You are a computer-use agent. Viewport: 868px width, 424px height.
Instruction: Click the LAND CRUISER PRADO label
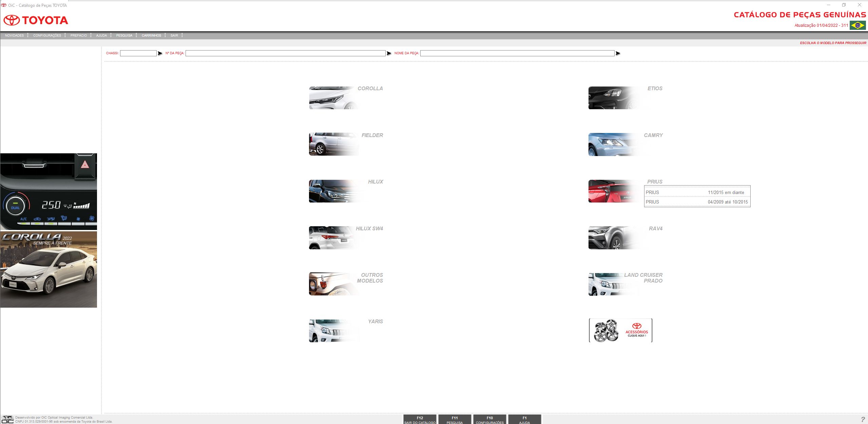tap(643, 278)
